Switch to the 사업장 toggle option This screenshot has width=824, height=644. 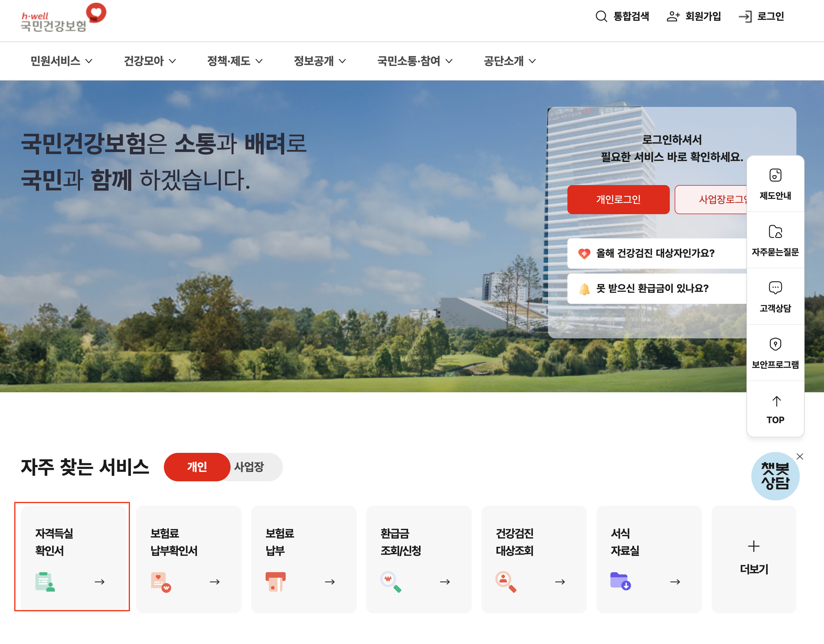tap(249, 467)
